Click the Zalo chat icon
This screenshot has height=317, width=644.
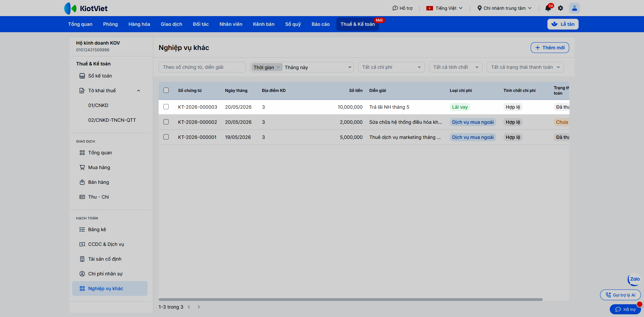point(634,279)
